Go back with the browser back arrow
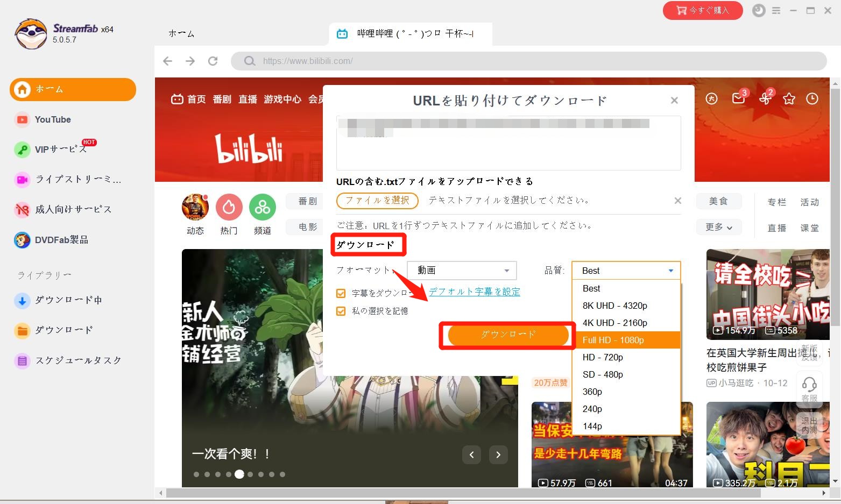Viewport: 841px width, 504px height. 168,61
